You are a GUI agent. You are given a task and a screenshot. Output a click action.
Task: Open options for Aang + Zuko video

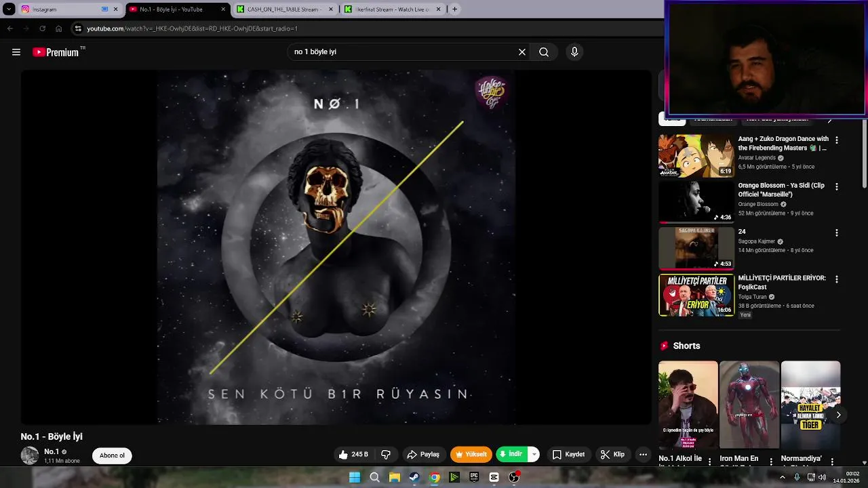click(836, 140)
